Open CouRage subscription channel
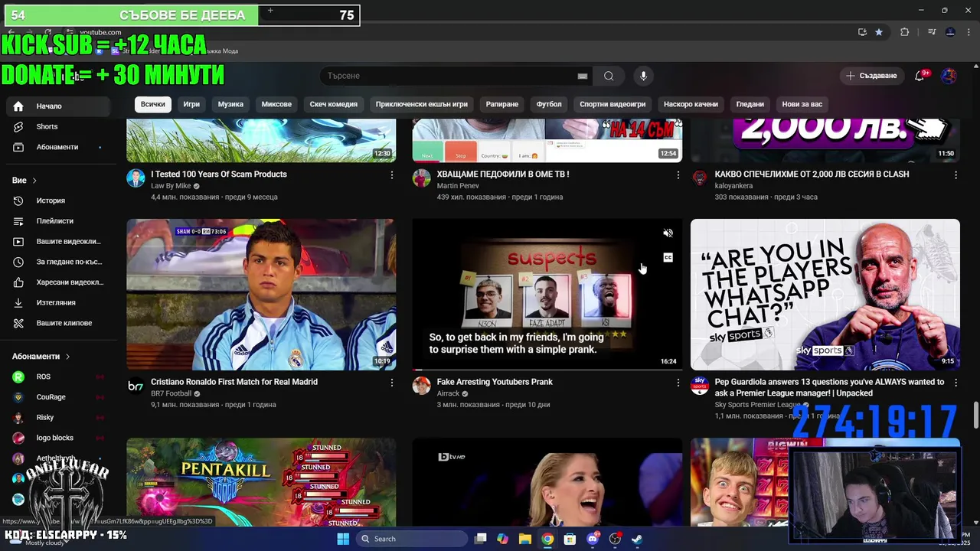The height and width of the screenshot is (551, 980). click(58, 397)
